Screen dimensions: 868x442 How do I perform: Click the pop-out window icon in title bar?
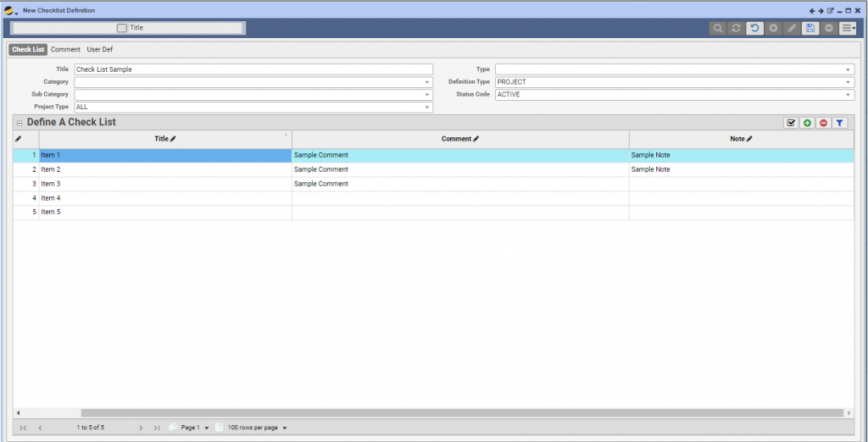point(830,10)
